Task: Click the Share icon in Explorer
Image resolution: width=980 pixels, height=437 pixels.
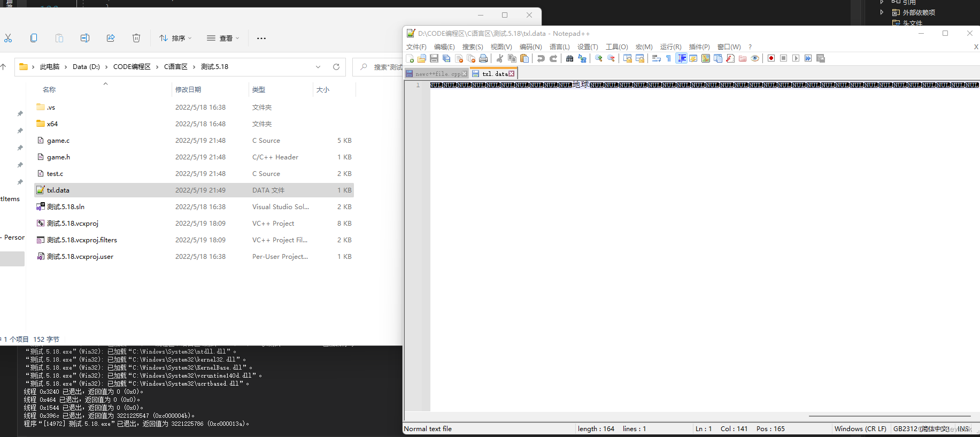Action: pos(111,38)
